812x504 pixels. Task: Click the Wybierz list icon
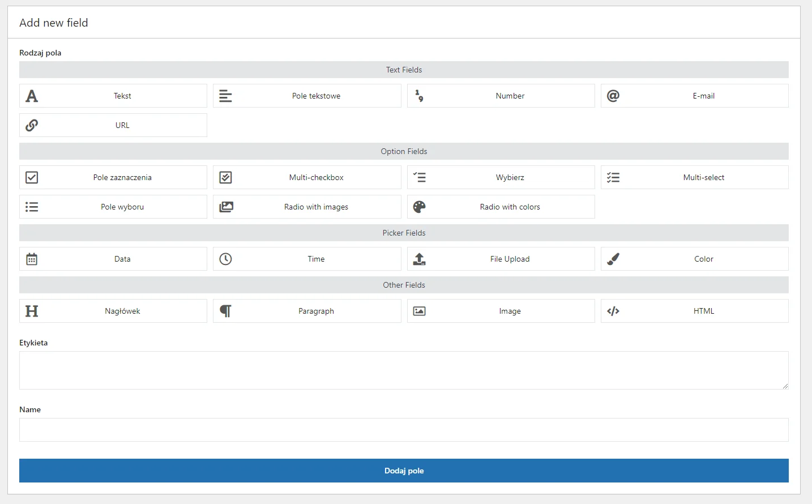420,177
